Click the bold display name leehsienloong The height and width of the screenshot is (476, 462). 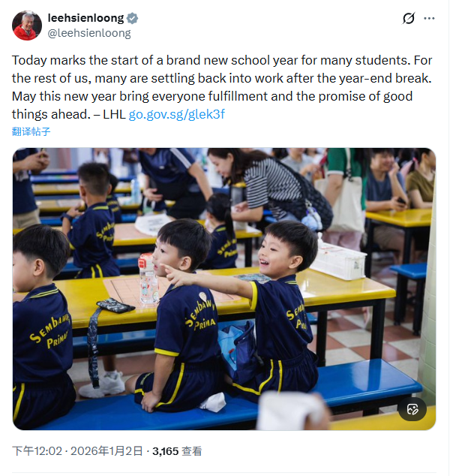coord(85,18)
